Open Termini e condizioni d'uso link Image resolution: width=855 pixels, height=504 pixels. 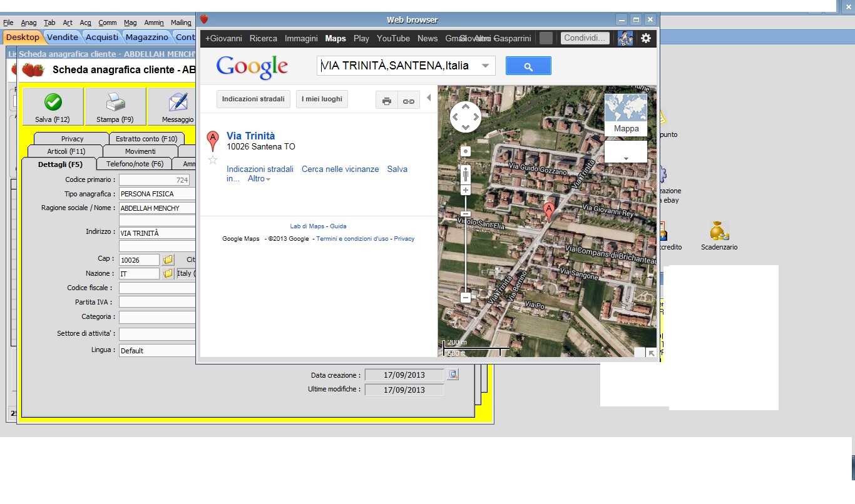[352, 239]
